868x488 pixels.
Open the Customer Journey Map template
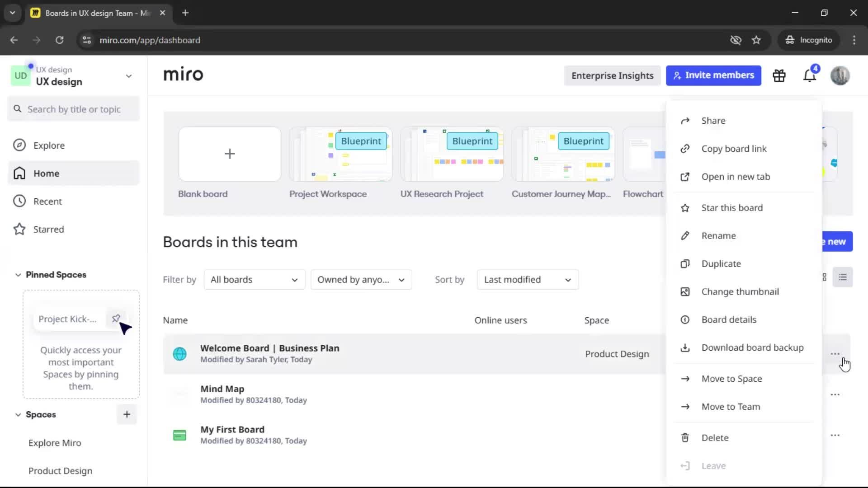(563, 154)
